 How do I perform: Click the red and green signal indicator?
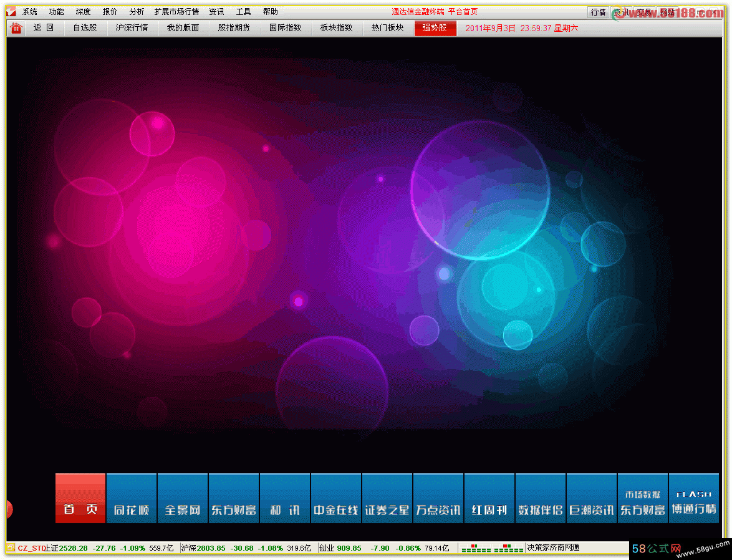(492, 548)
